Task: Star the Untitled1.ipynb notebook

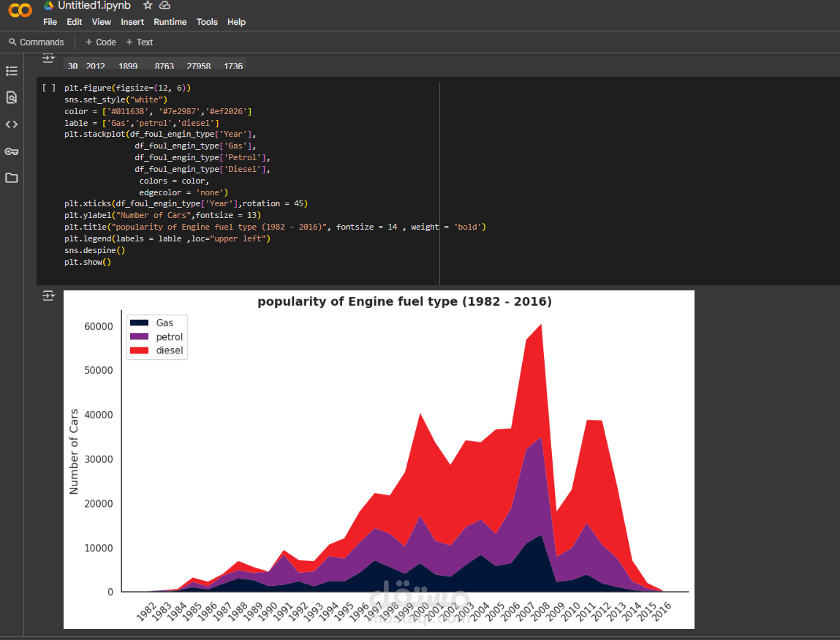Action: coord(148,5)
